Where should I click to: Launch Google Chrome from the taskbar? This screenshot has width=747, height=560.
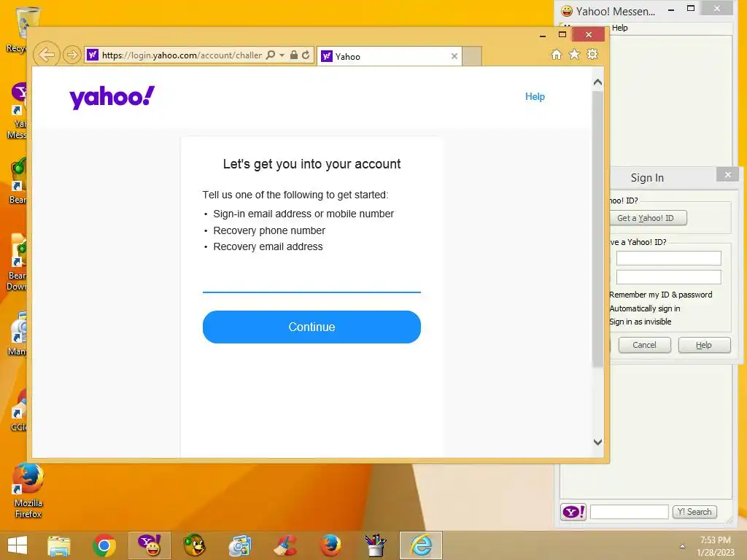tap(104, 545)
